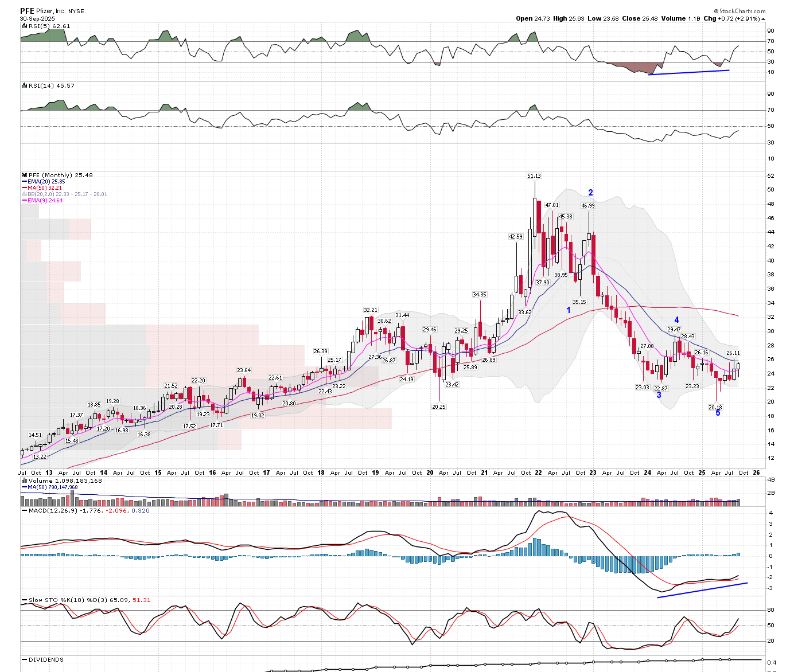The image size is (794, 672).
Task: Click the candlestick icon beside PFE (Monthly)
Action: coord(24,175)
